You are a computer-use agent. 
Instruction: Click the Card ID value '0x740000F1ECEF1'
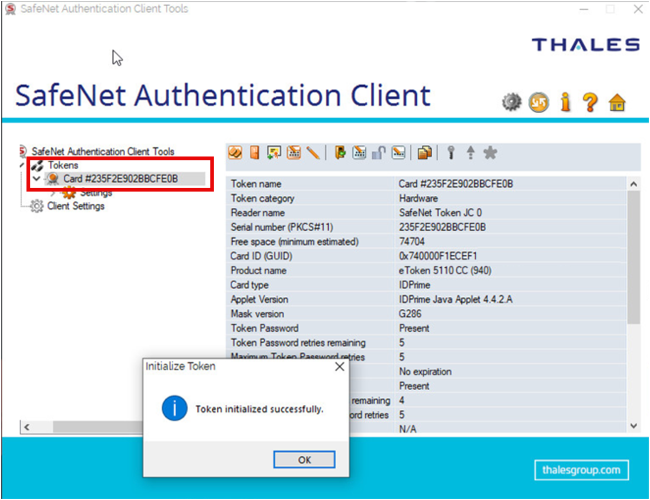coord(438,256)
